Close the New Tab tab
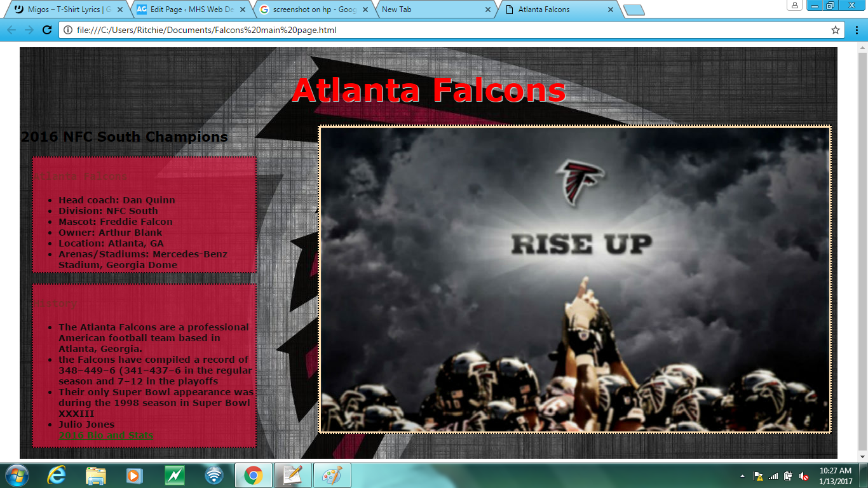The image size is (868, 488). (x=488, y=10)
